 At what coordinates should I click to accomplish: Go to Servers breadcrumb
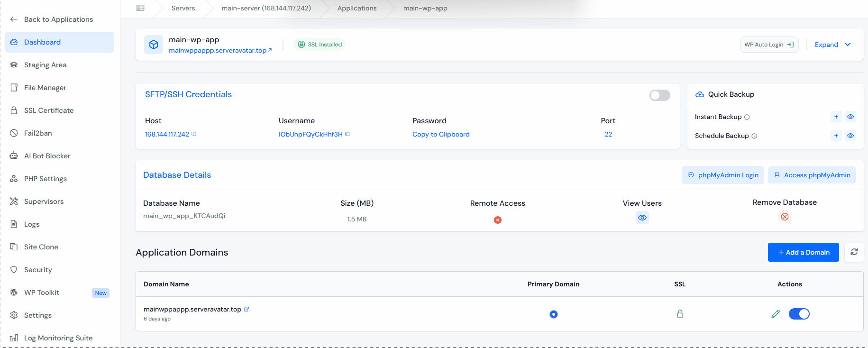(183, 8)
